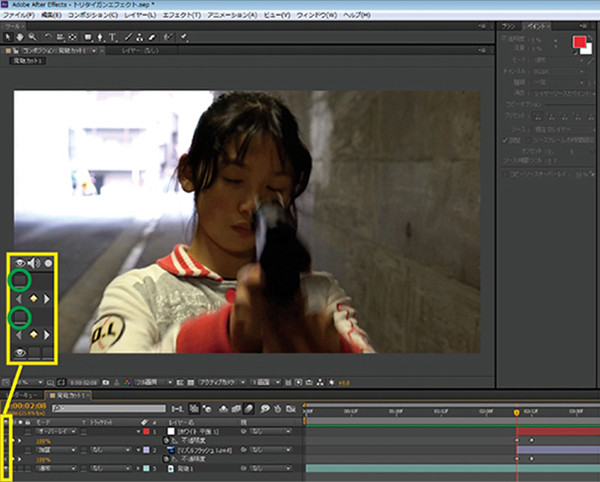Open the active camera view dropdown
This screenshot has height=482, width=600.
tap(222, 383)
